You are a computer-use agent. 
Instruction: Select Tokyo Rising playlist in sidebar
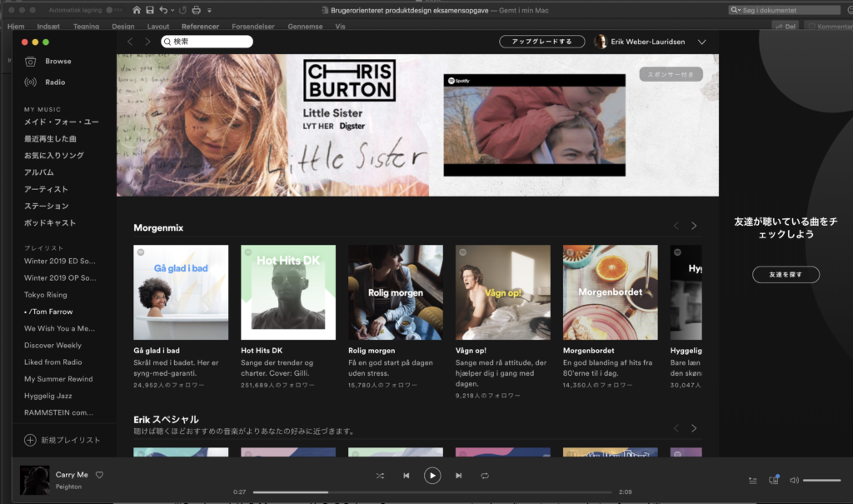[46, 294]
